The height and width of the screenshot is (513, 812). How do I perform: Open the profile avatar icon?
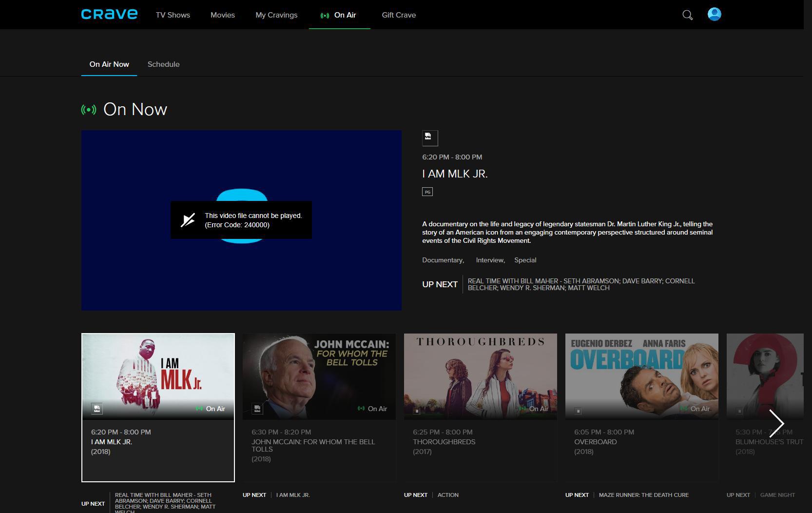(x=714, y=14)
